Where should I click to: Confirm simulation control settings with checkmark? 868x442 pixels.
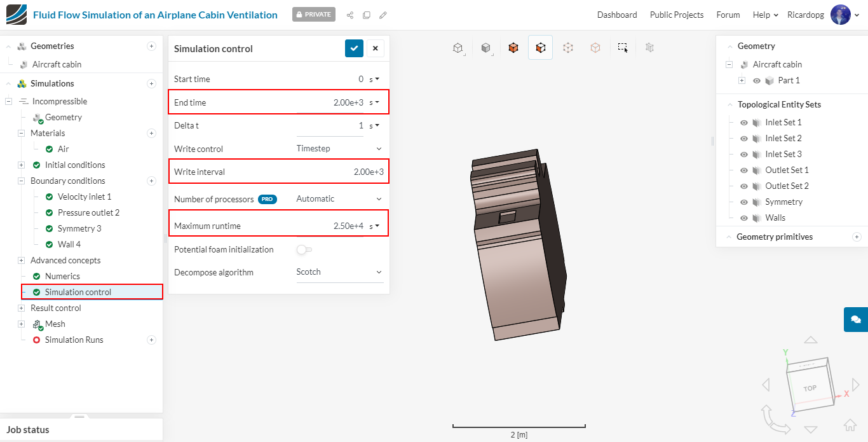[354, 48]
